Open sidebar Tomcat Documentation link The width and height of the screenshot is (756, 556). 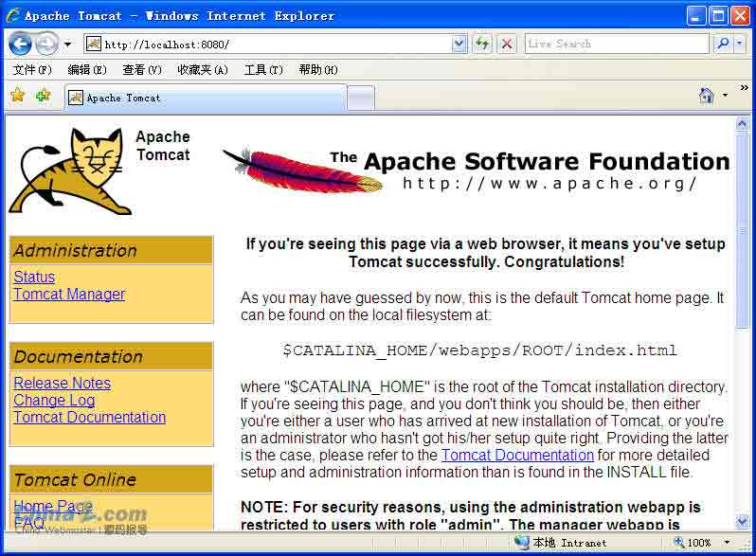coord(90,417)
